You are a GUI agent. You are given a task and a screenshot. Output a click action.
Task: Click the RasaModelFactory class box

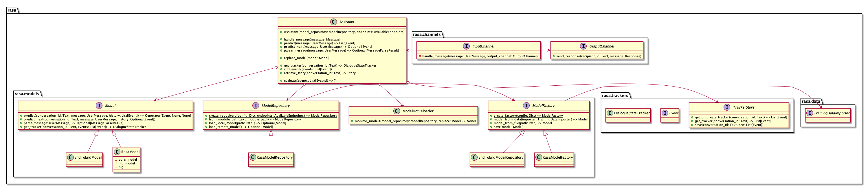(554, 160)
